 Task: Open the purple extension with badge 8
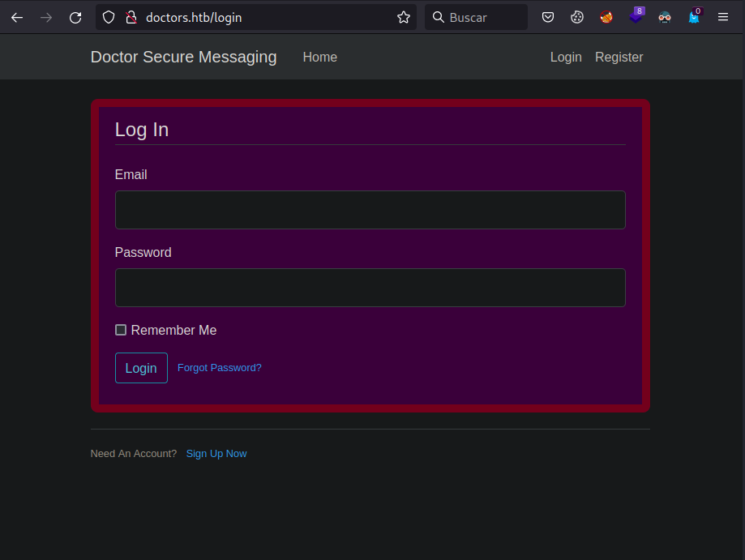point(636,17)
